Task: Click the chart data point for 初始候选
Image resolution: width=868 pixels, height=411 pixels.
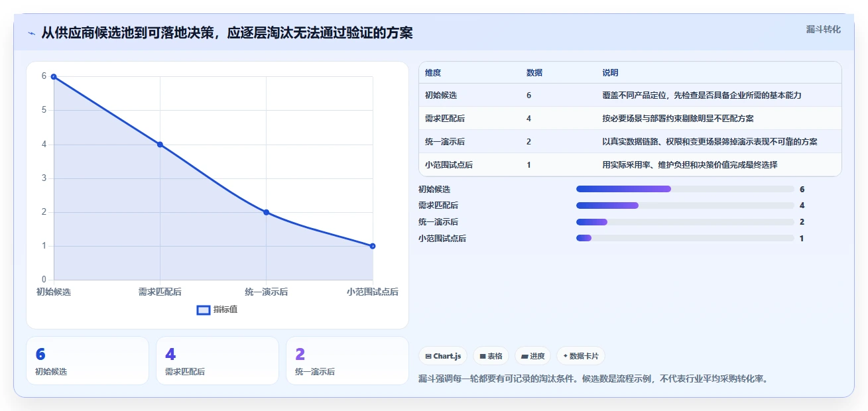Action: pos(54,77)
